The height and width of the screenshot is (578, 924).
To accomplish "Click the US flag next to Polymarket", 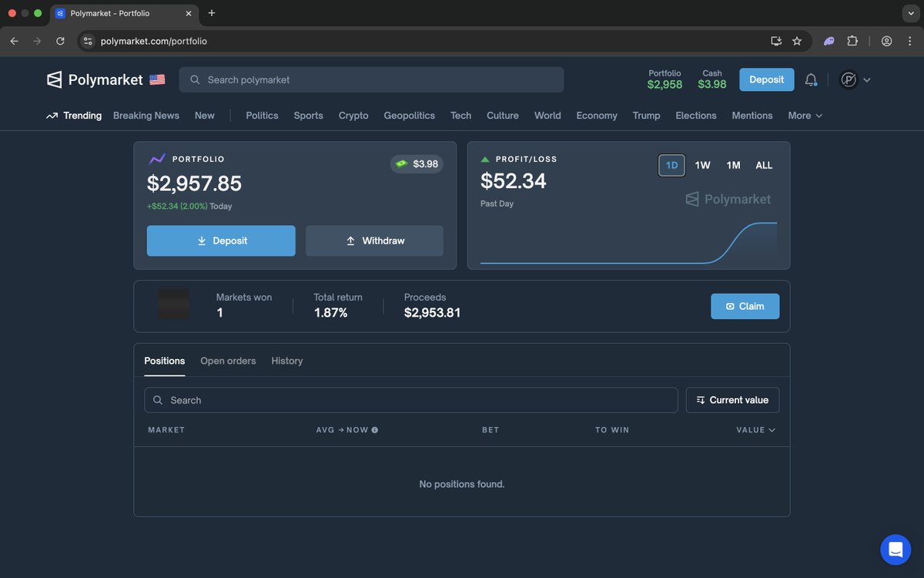I will (x=156, y=79).
